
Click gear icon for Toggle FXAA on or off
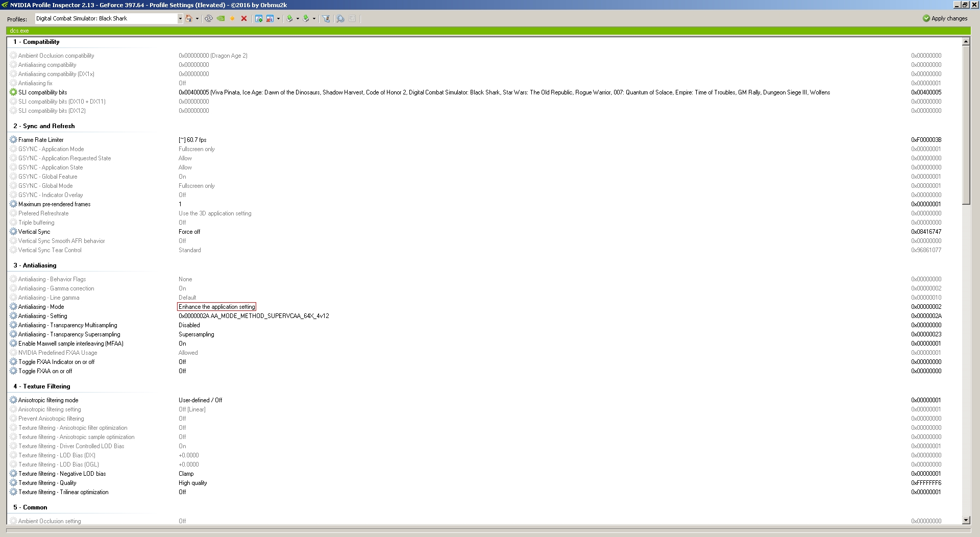(13, 371)
